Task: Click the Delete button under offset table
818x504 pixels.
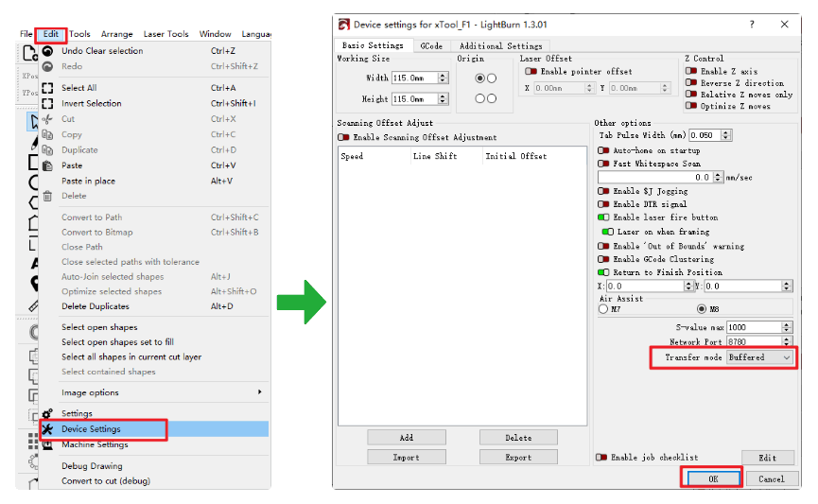Action: 518,437
